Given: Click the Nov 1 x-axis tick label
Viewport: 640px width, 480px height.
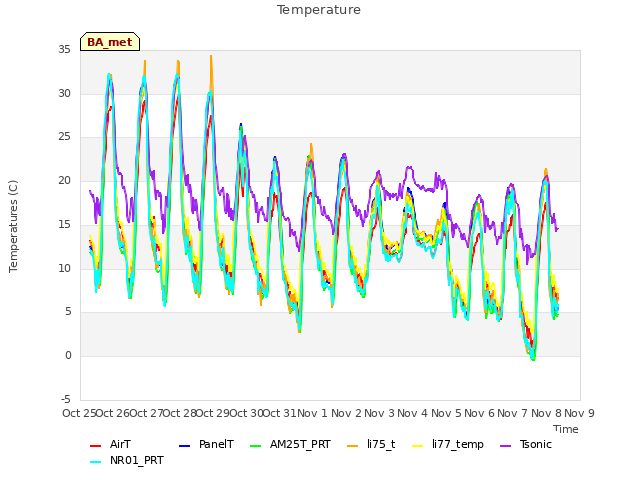Looking at the screenshot, I should tap(312, 413).
